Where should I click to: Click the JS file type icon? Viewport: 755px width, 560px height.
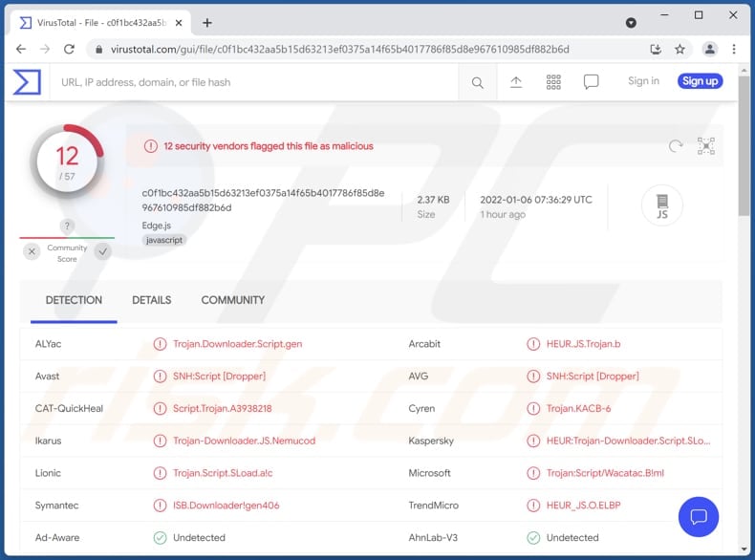click(x=662, y=205)
